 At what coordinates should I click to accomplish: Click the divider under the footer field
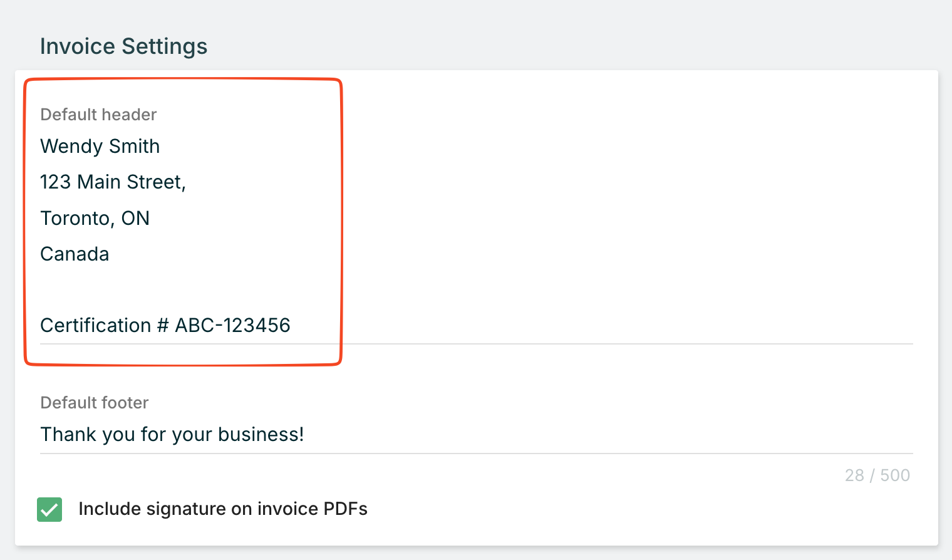click(476, 452)
